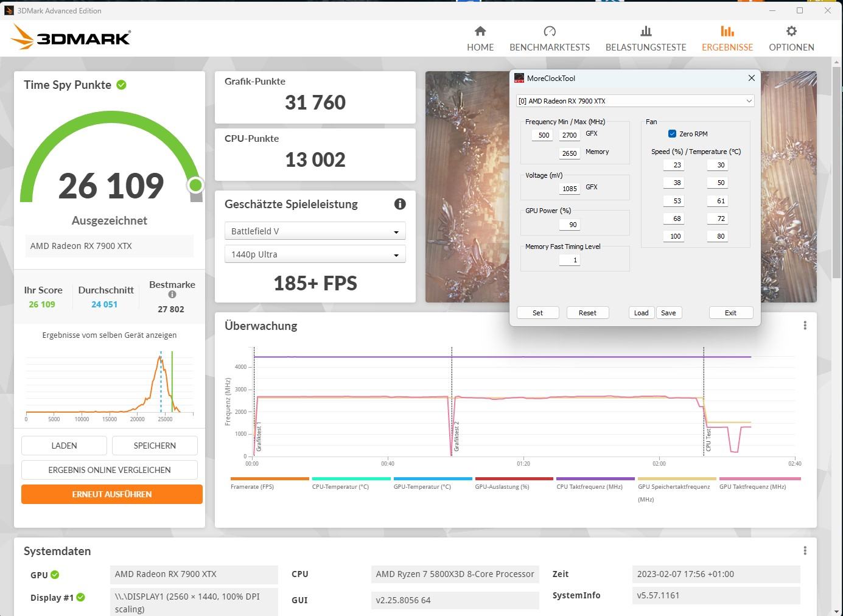Open the Battlefield V game dropdown
This screenshot has width=843, height=616.
pyautogui.click(x=315, y=231)
